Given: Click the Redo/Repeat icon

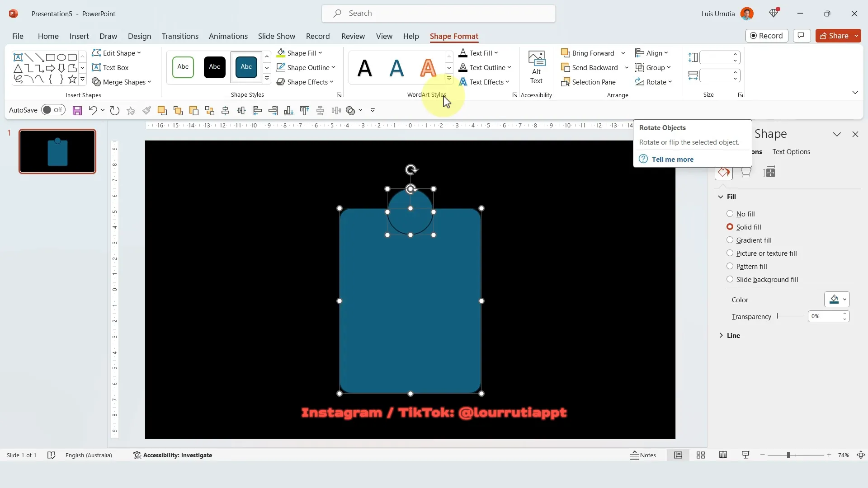Looking at the screenshot, I should (115, 110).
